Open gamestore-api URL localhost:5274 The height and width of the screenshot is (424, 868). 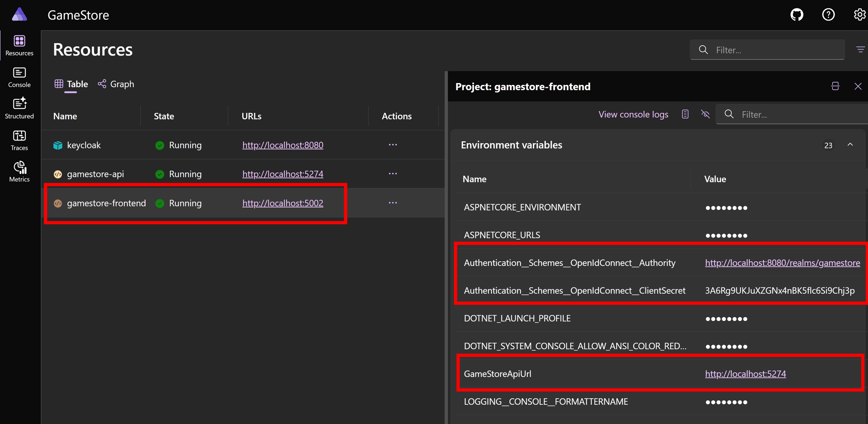(283, 174)
